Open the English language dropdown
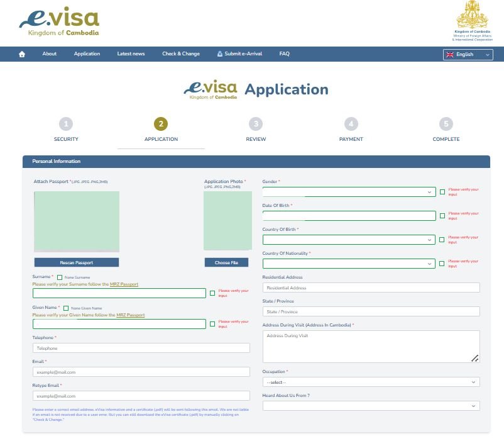The height and width of the screenshot is (441, 504). tap(468, 55)
